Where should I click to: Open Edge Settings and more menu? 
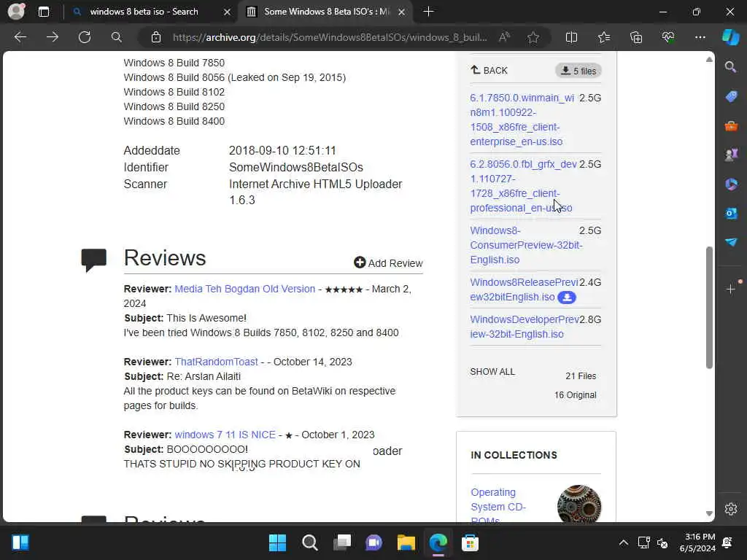click(700, 37)
